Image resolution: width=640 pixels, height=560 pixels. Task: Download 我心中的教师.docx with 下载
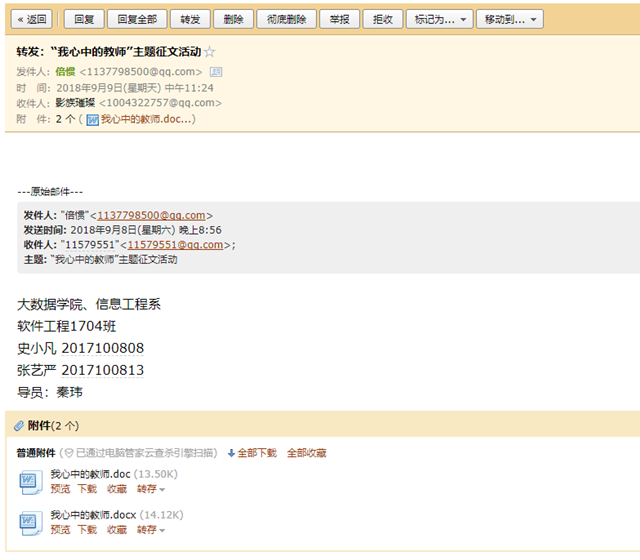(x=87, y=530)
